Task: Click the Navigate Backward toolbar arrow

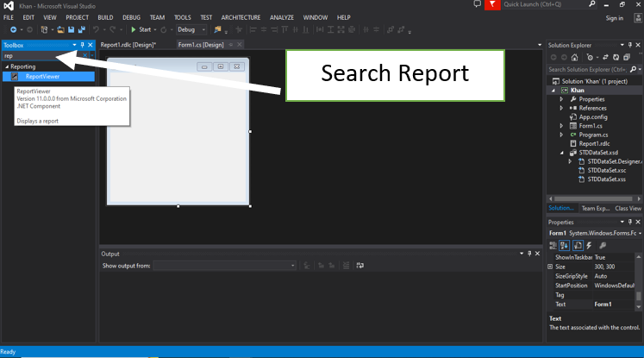Action: click(x=13, y=29)
